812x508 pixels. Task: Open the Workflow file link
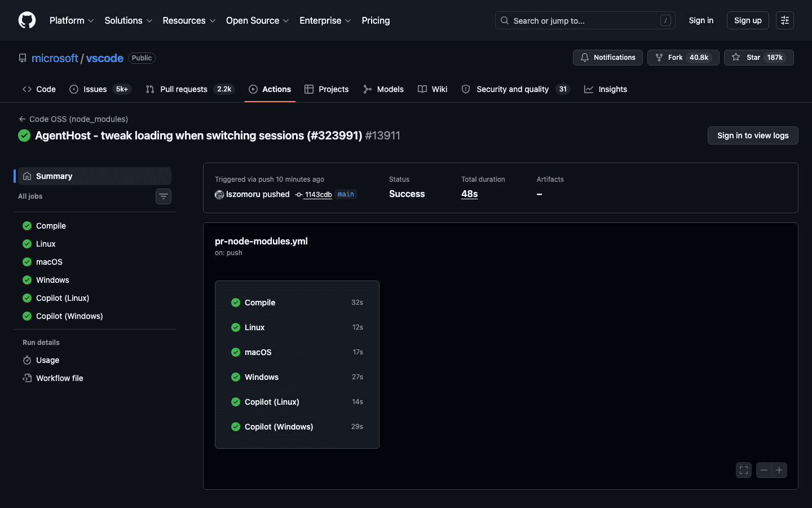point(95,378)
